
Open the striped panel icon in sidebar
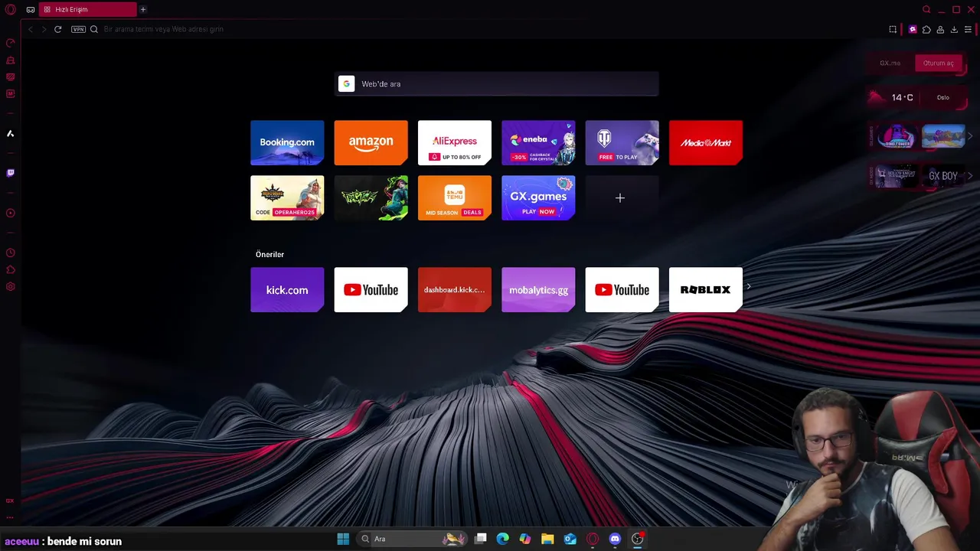pyautogui.click(x=11, y=77)
